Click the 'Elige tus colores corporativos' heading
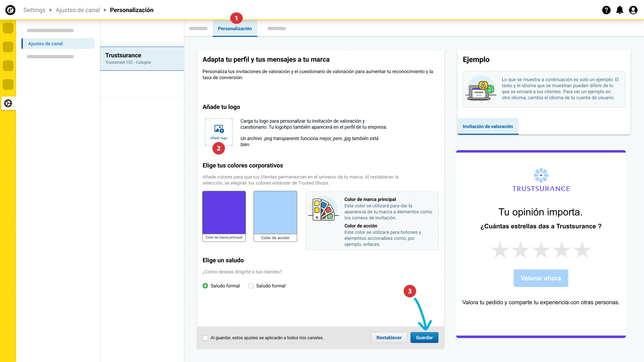The height and width of the screenshot is (362, 644). (243, 166)
